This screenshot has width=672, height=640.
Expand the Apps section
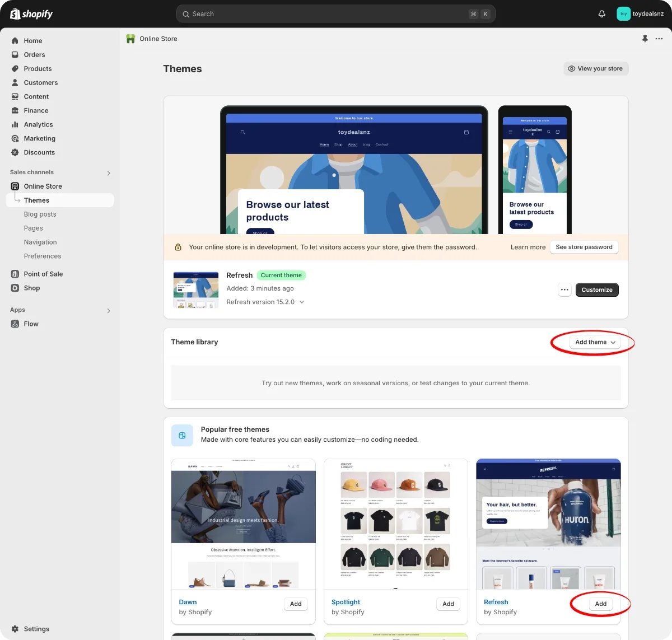pos(109,311)
